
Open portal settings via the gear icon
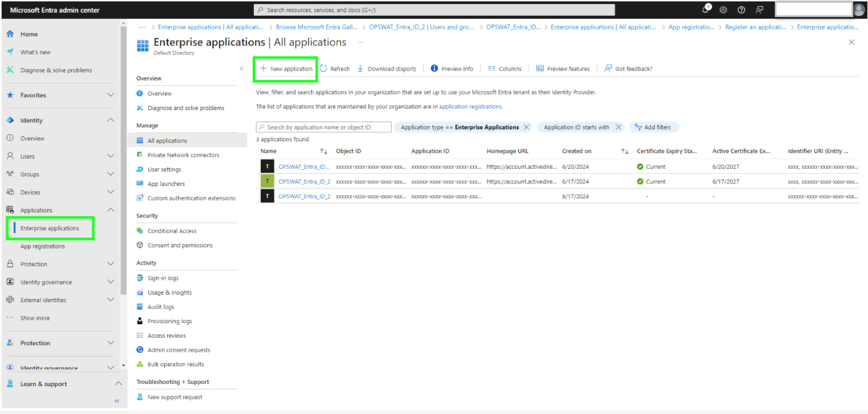pyautogui.click(x=723, y=10)
